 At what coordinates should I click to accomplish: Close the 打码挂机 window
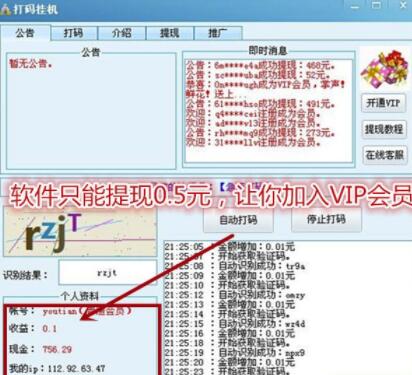click(403, 6)
